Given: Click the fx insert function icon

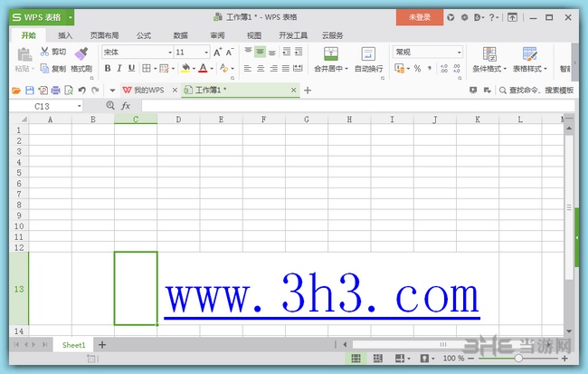Looking at the screenshot, I should click(x=126, y=106).
